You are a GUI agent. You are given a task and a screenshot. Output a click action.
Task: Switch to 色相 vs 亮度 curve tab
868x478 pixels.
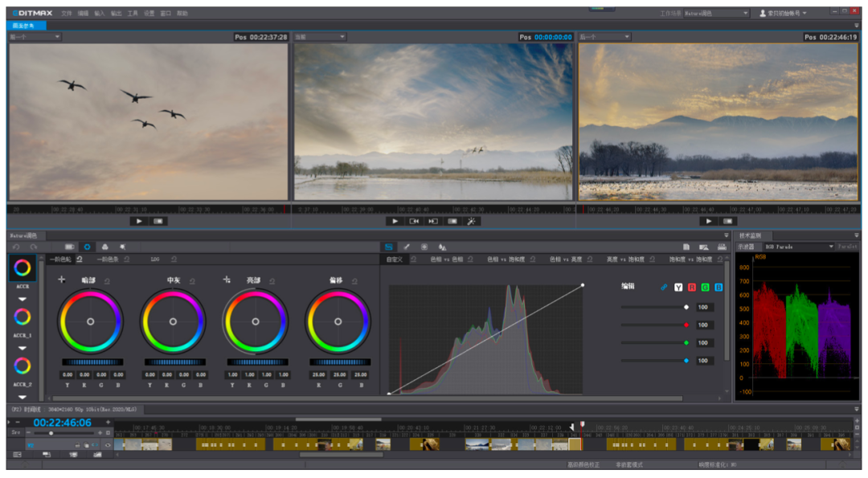[566, 259]
